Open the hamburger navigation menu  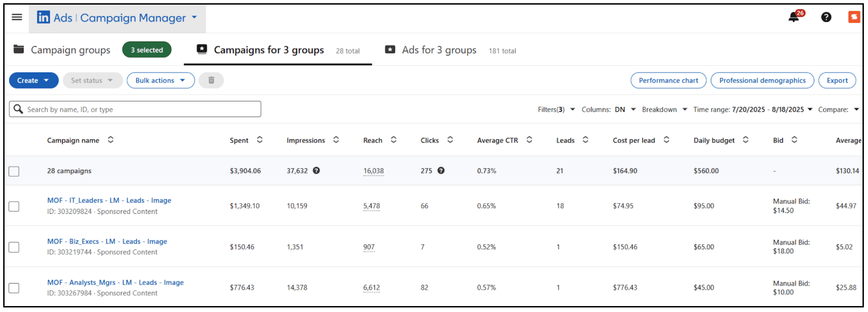(17, 17)
